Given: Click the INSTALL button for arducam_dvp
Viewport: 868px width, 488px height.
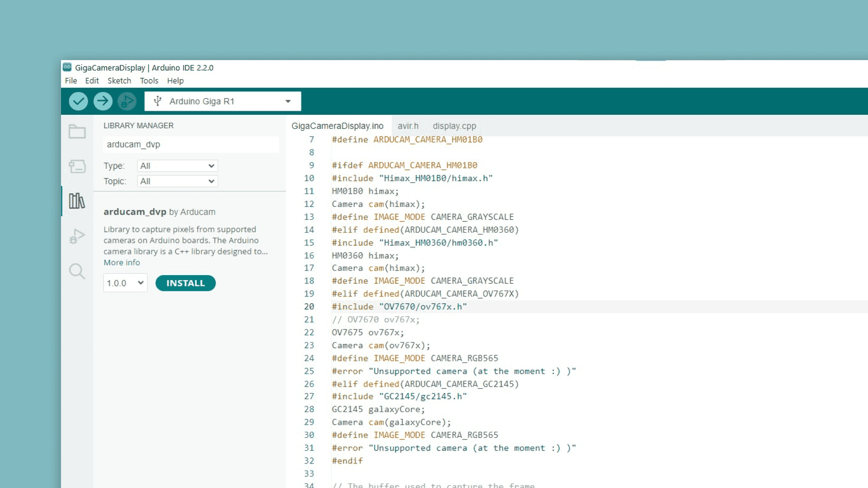Looking at the screenshot, I should point(185,283).
